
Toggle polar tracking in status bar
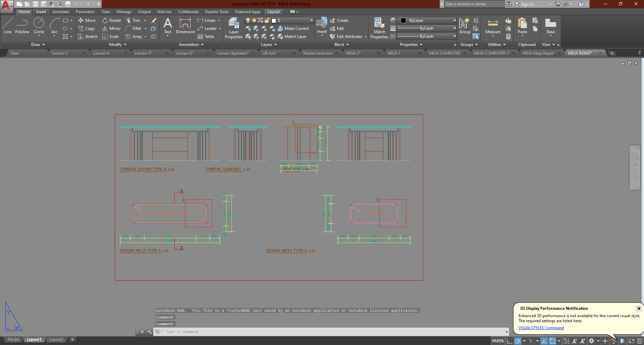pos(518,341)
